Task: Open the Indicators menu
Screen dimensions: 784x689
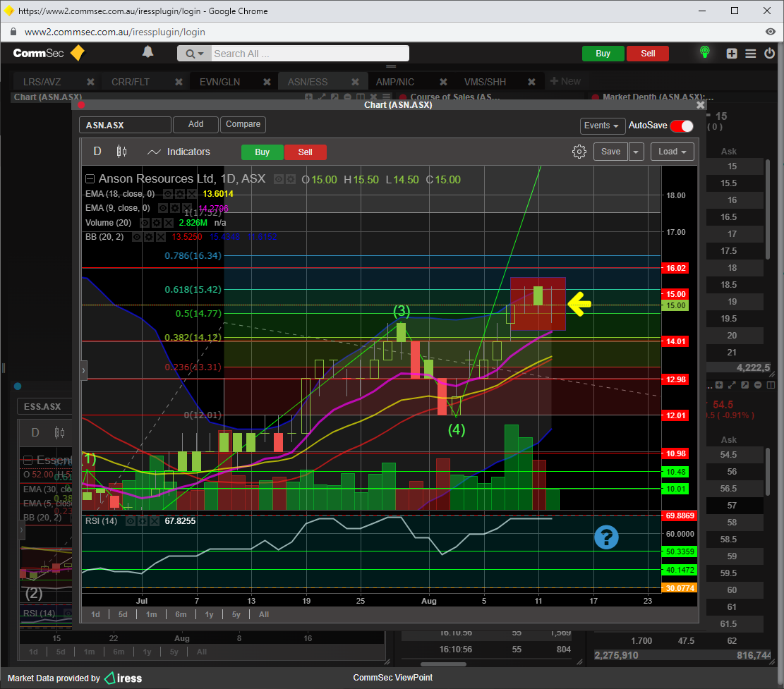Action: coord(179,152)
